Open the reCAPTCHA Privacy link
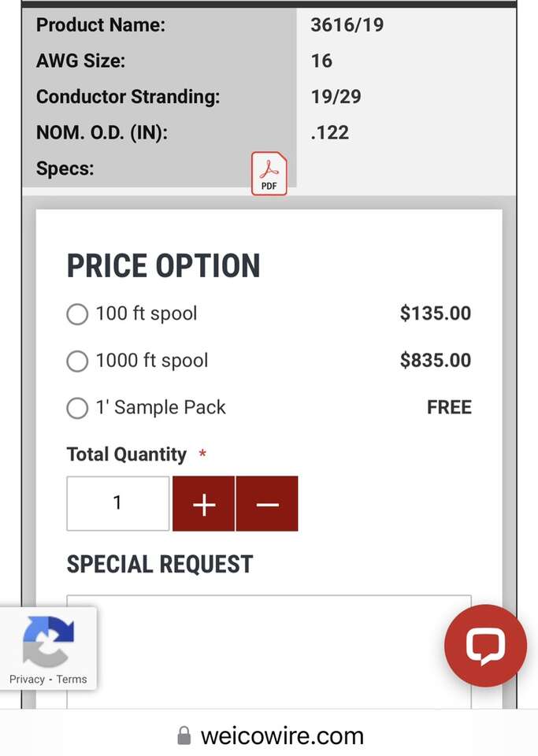The image size is (538, 756). [27, 679]
